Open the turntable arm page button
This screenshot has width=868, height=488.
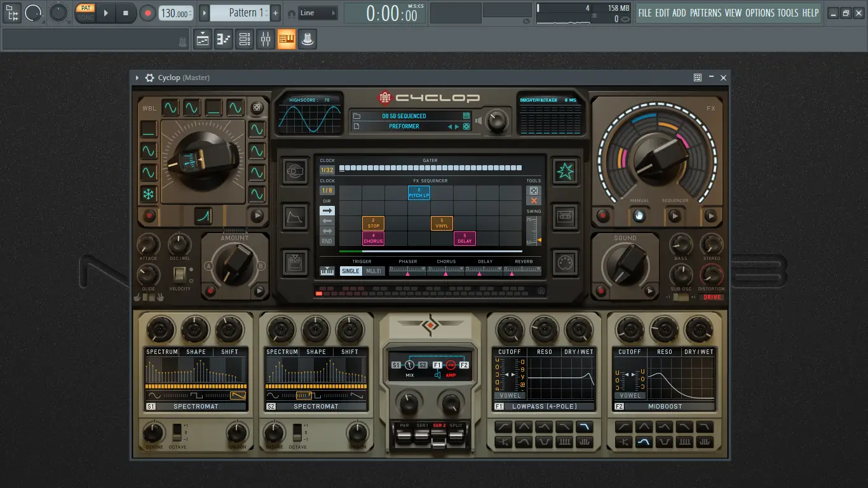[295, 171]
